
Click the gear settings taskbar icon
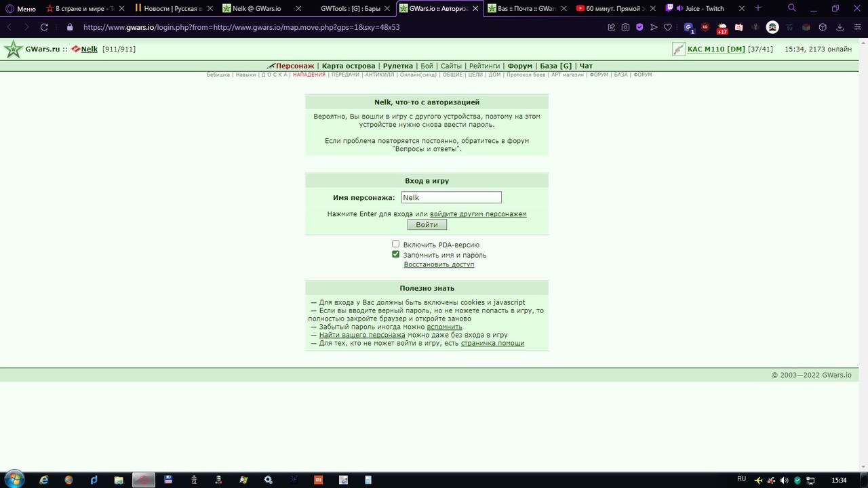point(269,480)
